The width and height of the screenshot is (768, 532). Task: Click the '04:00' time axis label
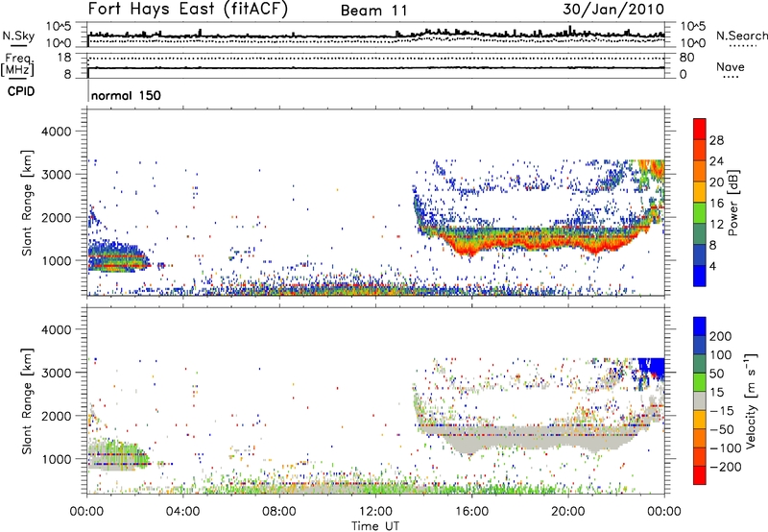(183, 512)
